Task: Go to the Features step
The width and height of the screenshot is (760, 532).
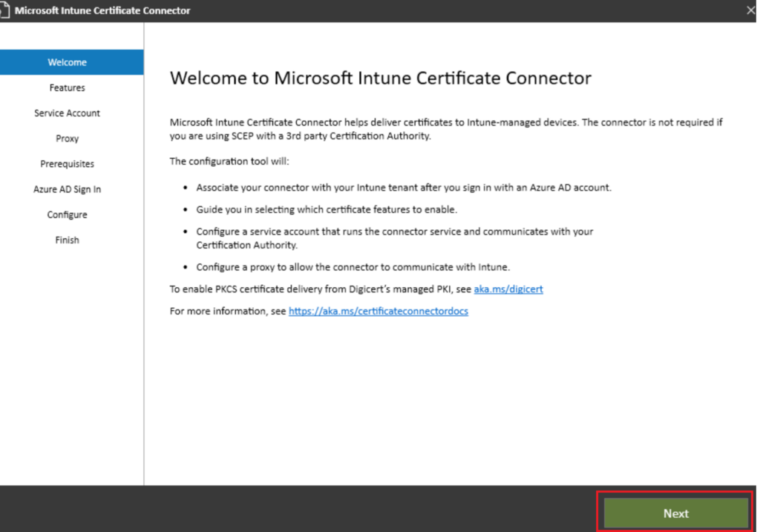Action: (67, 88)
